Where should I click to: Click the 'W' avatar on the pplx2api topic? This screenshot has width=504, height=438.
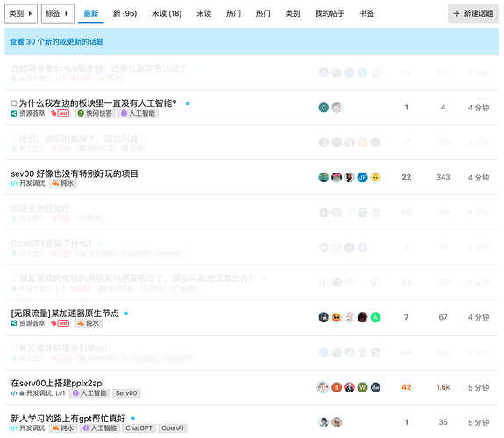click(x=362, y=387)
